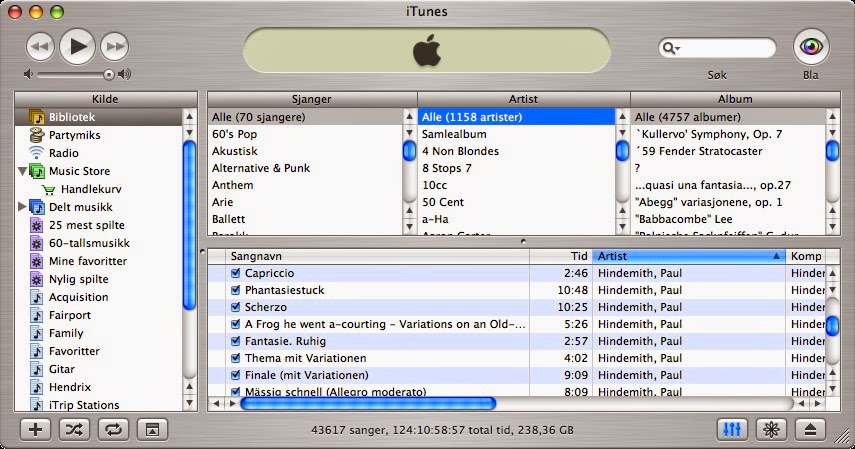Expand the Delt musikk disclosure triangle
This screenshot has width=855, height=449.
click(22, 207)
